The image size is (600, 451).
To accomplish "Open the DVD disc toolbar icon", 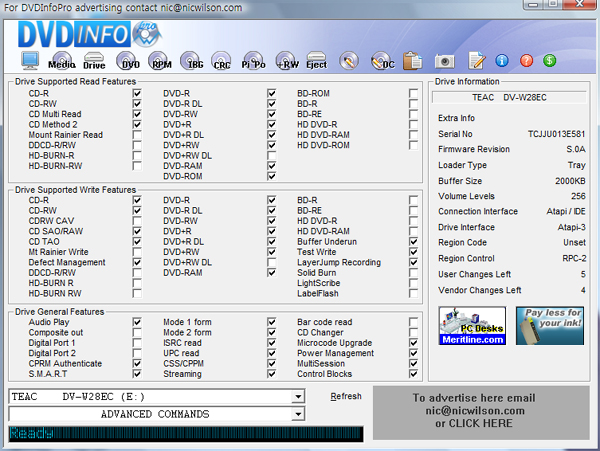I will point(128,61).
